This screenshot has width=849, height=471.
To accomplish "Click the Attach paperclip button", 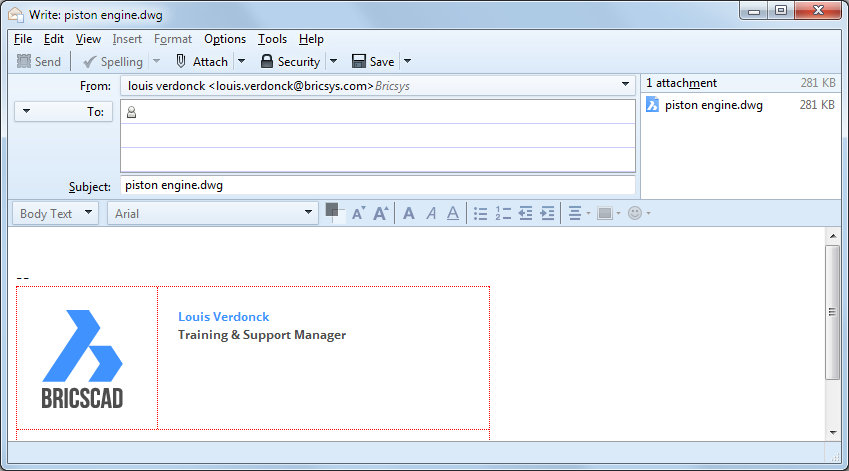I will pos(202,61).
